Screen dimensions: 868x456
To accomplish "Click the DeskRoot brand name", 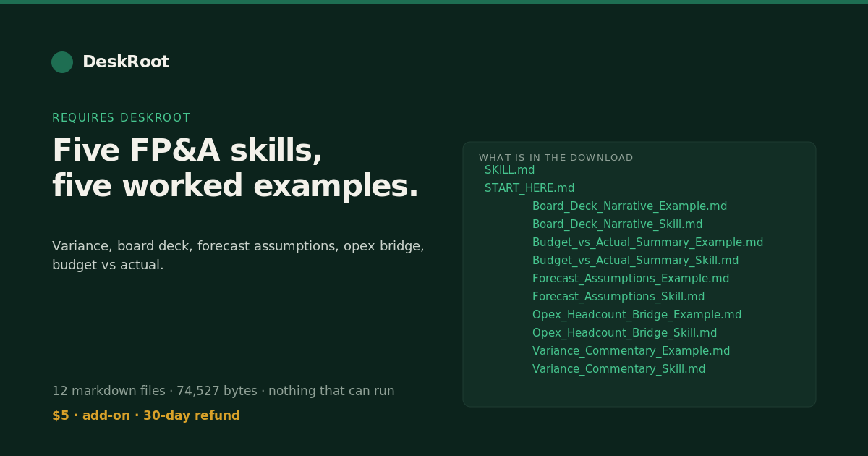I will (x=126, y=62).
